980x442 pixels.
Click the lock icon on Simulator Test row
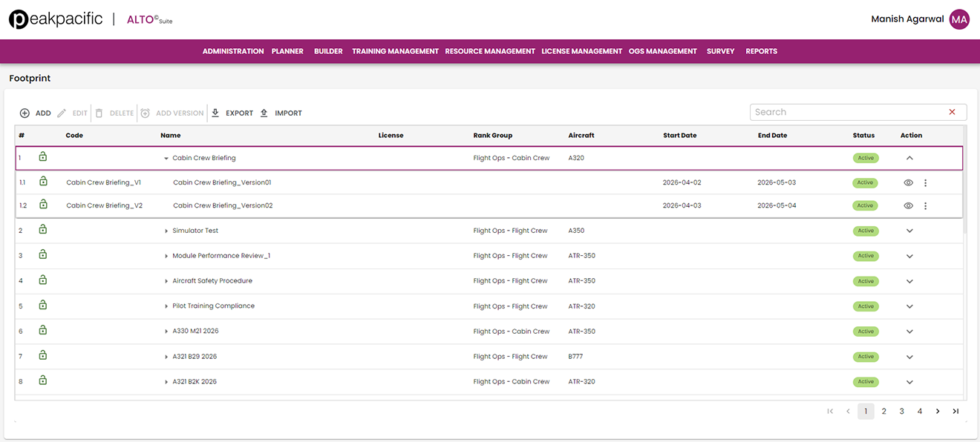[43, 230]
